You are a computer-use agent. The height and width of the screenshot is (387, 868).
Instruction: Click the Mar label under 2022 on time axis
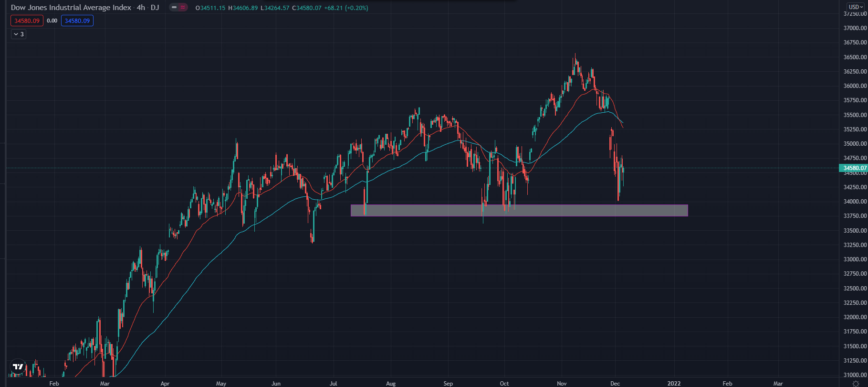[x=778, y=383]
